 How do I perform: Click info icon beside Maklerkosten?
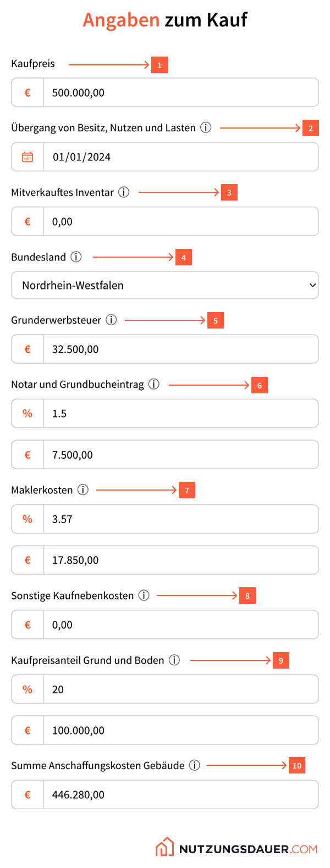[83, 490]
